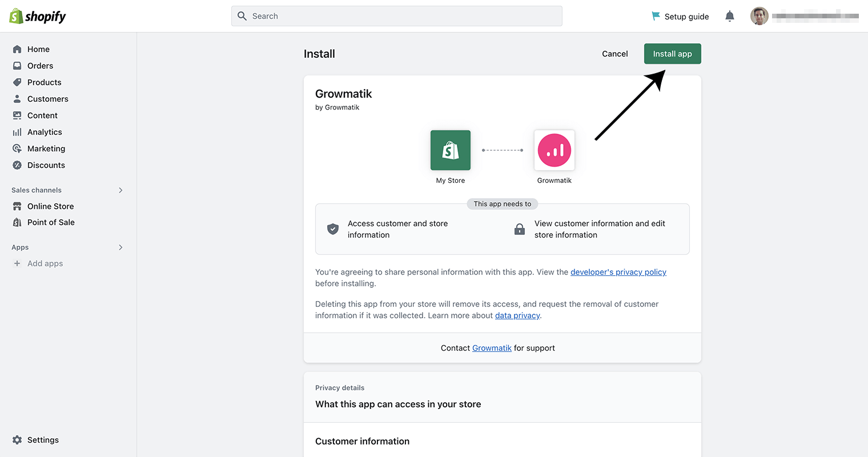Screen dimensions: 868x457
Task: Click the Content icon in sidebar
Action: pyautogui.click(x=17, y=115)
